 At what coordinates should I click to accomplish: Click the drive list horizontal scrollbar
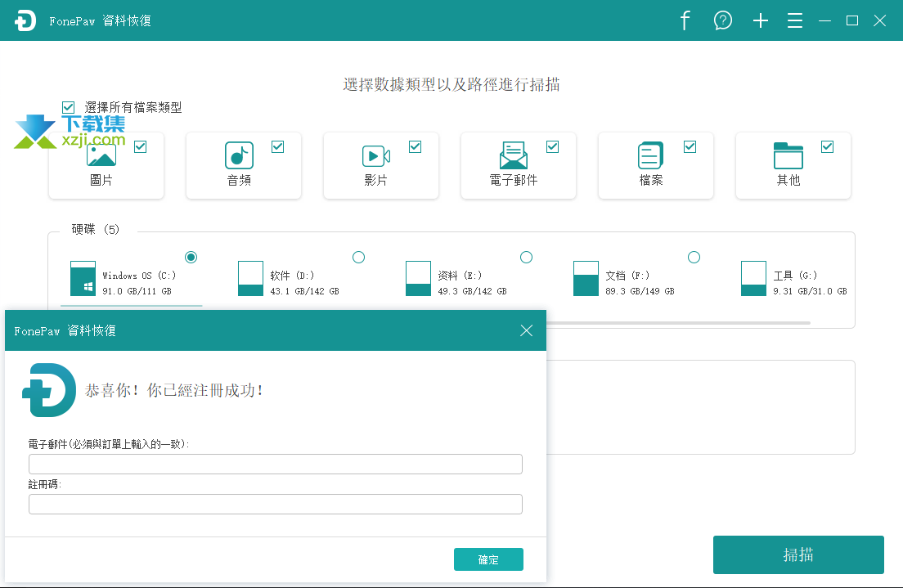click(x=678, y=323)
